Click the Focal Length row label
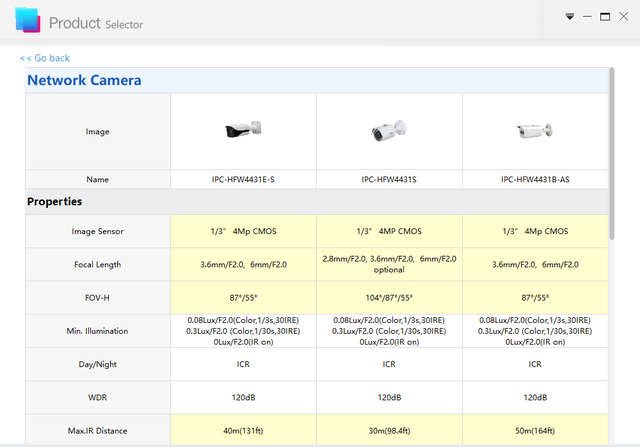The height and width of the screenshot is (447, 640). pyautogui.click(x=97, y=264)
